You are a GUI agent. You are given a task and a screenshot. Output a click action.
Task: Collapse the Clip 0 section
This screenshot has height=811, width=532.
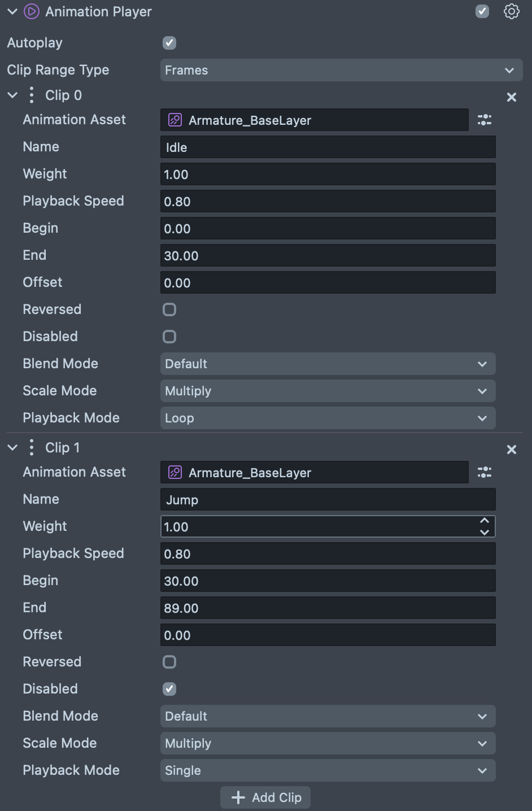12,95
